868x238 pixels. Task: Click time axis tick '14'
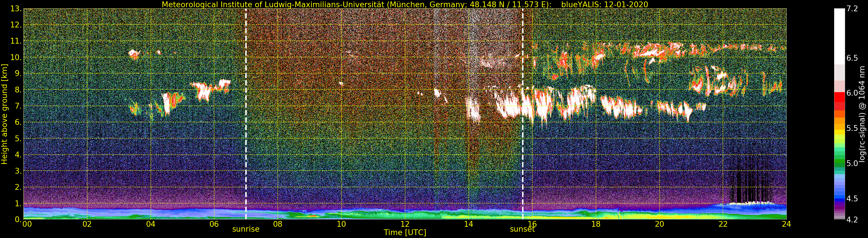tap(468, 224)
